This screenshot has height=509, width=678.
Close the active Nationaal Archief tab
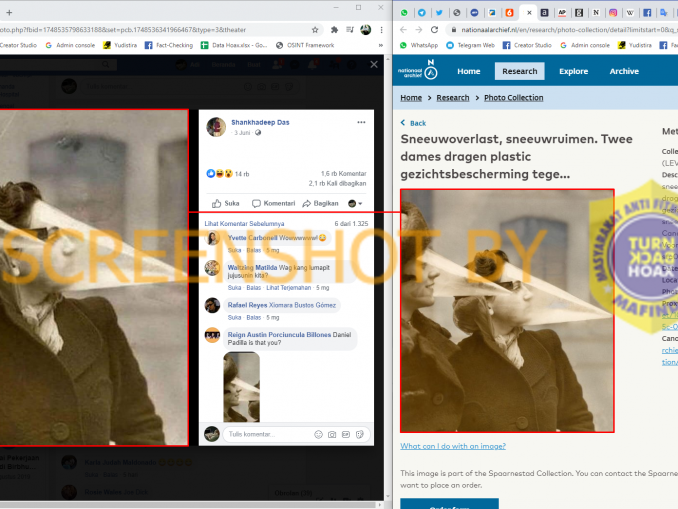(529, 13)
